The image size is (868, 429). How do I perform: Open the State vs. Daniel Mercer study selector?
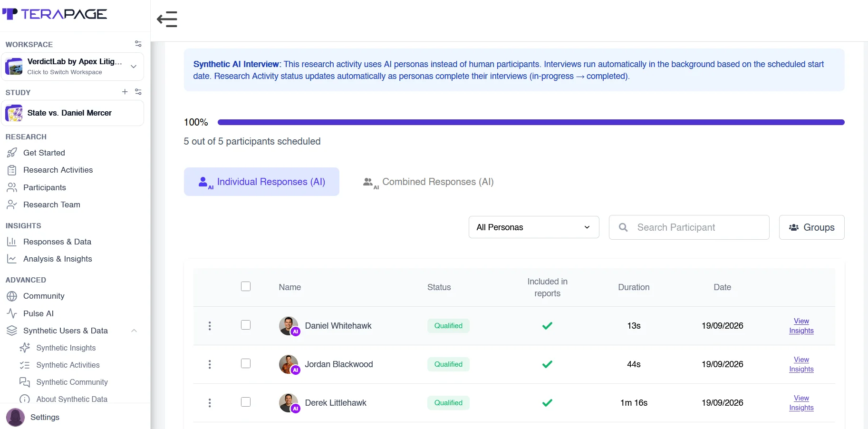pyautogui.click(x=73, y=113)
